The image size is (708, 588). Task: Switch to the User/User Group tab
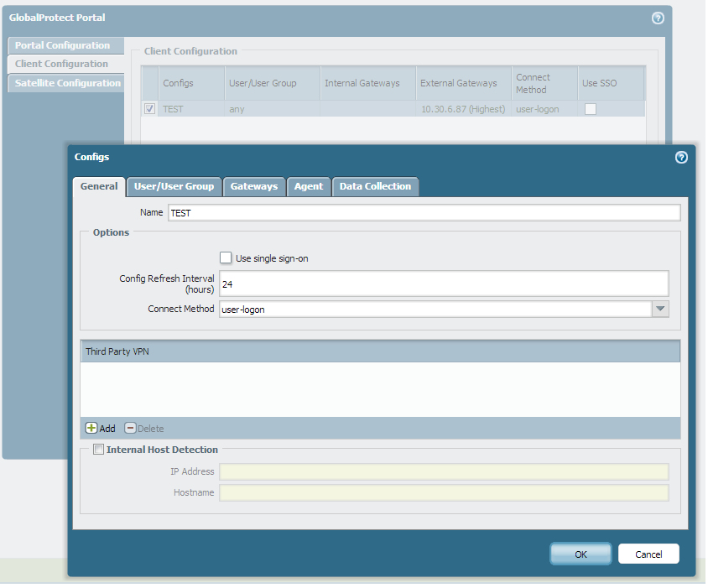(174, 186)
